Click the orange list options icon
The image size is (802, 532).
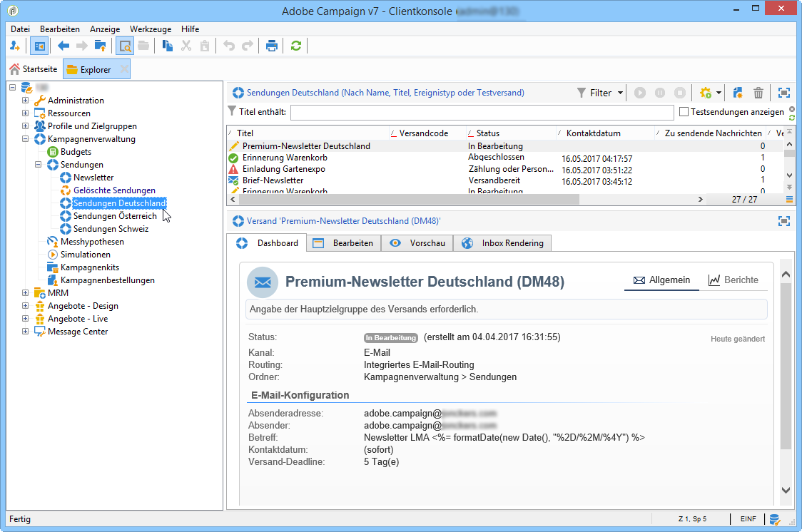[x=789, y=199]
